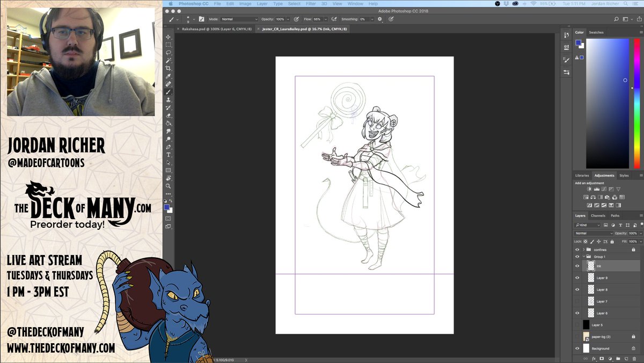Open the Filter menu
The width and height of the screenshot is (644, 363).
[311, 4]
